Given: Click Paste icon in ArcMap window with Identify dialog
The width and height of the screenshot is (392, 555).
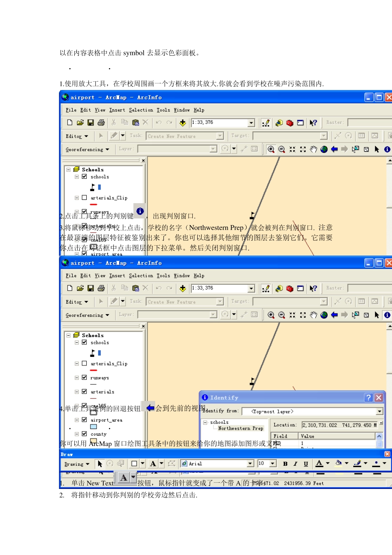Looking at the screenshot, I should click(135, 288).
